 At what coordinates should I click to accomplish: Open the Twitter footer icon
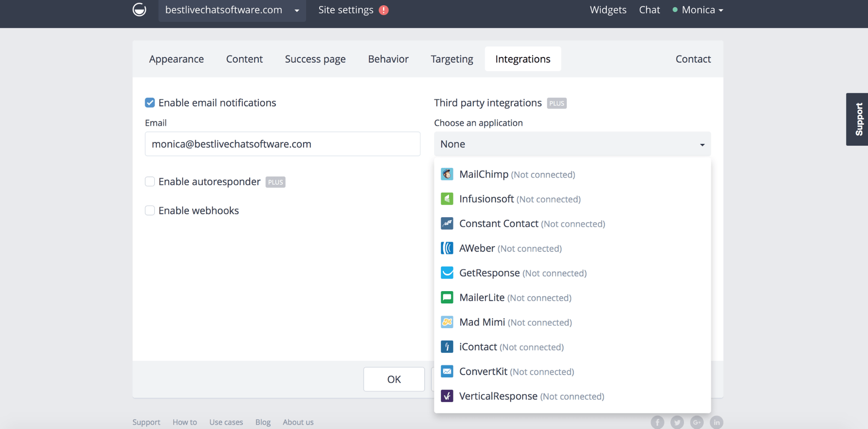(677, 422)
